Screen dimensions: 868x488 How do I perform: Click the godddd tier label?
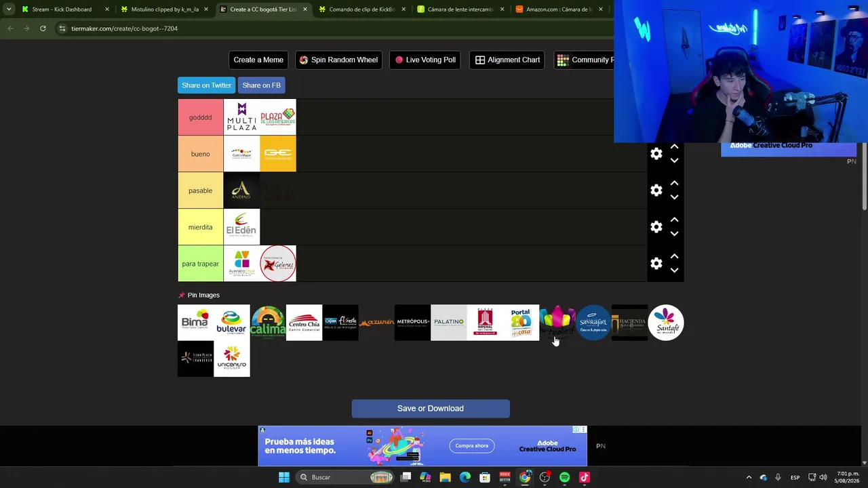coord(200,117)
